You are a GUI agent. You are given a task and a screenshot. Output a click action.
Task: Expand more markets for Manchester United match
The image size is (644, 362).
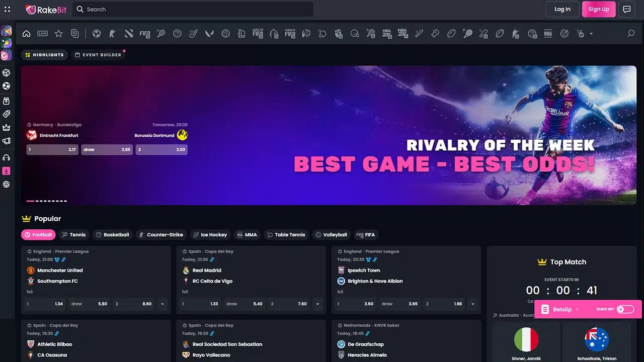pyautogui.click(x=162, y=304)
